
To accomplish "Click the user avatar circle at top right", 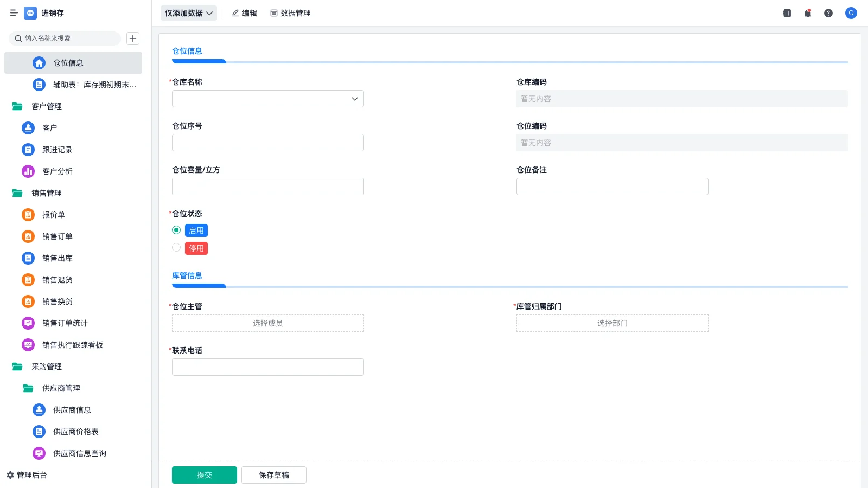I will [851, 13].
